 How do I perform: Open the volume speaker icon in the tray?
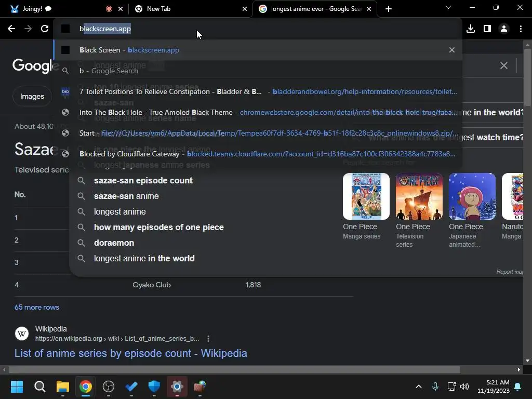pyautogui.click(x=464, y=387)
